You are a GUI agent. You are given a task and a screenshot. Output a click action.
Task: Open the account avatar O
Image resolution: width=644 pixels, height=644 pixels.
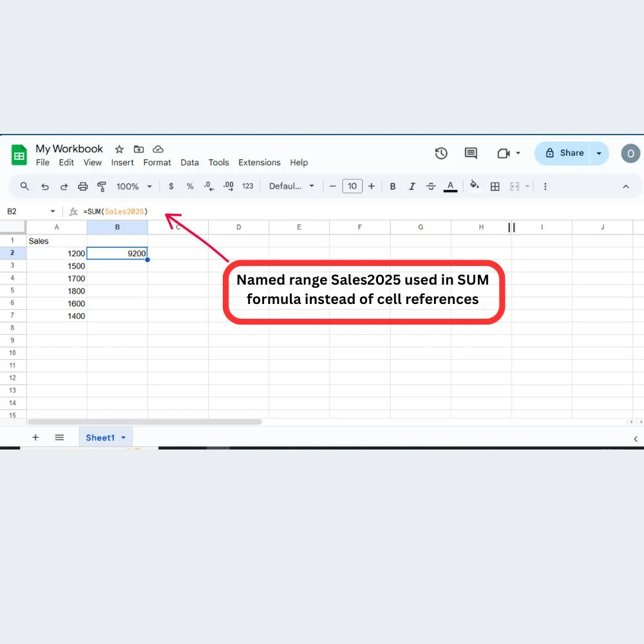tap(630, 154)
